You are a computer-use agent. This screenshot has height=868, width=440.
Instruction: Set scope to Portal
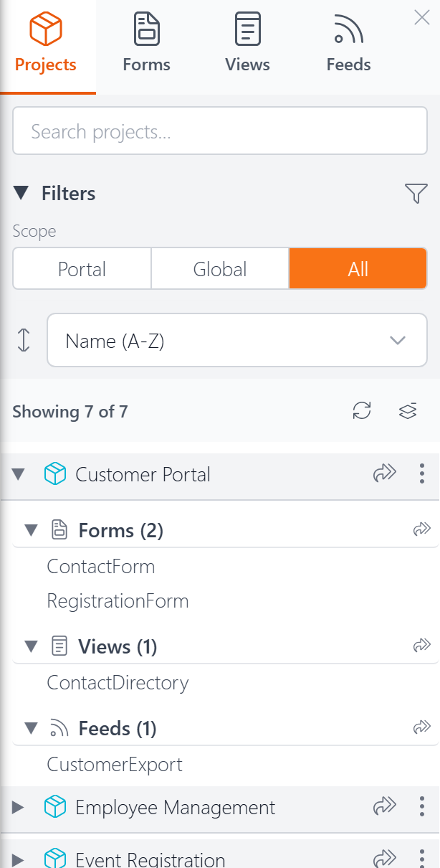[82, 269]
